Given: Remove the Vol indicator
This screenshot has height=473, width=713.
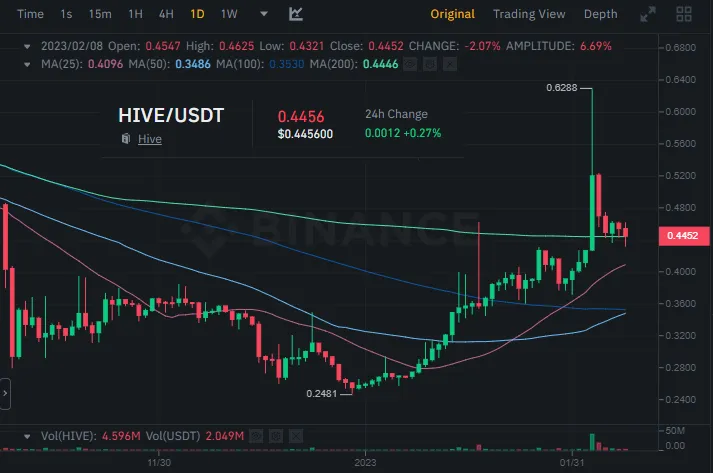Looking at the screenshot, I should (x=296, y=437).
